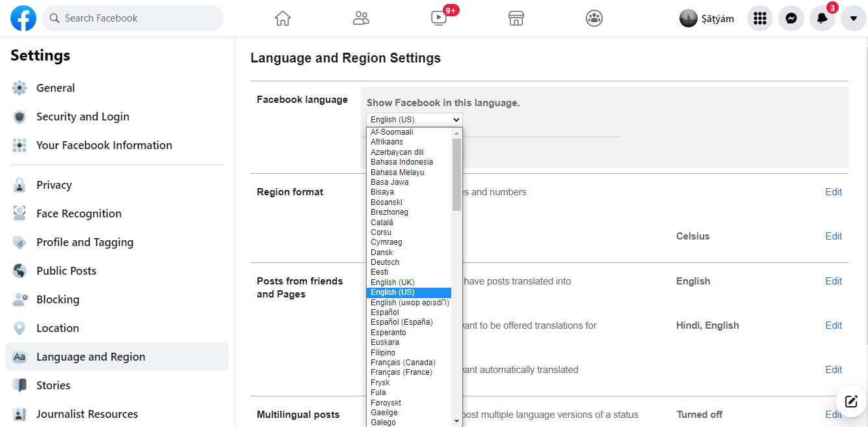The image size is (868, 427).
Task: Open Your Facebook Information
Action: point(117,145)
